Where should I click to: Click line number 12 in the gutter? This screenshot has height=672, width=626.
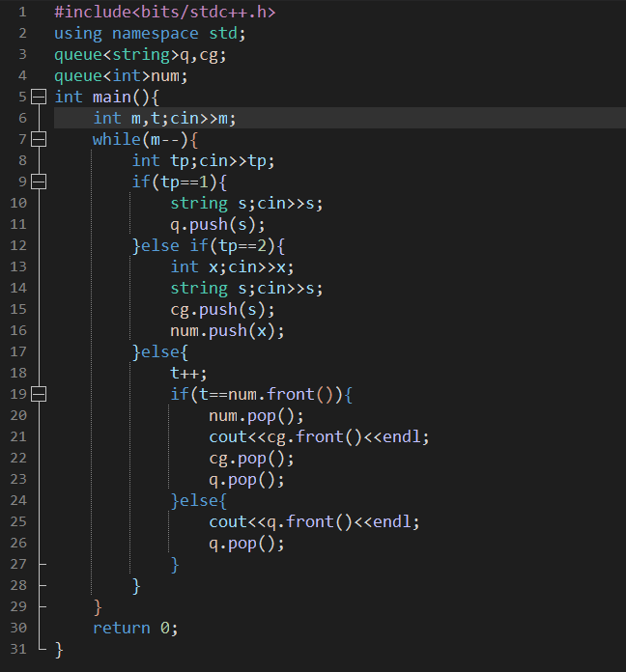18,245
